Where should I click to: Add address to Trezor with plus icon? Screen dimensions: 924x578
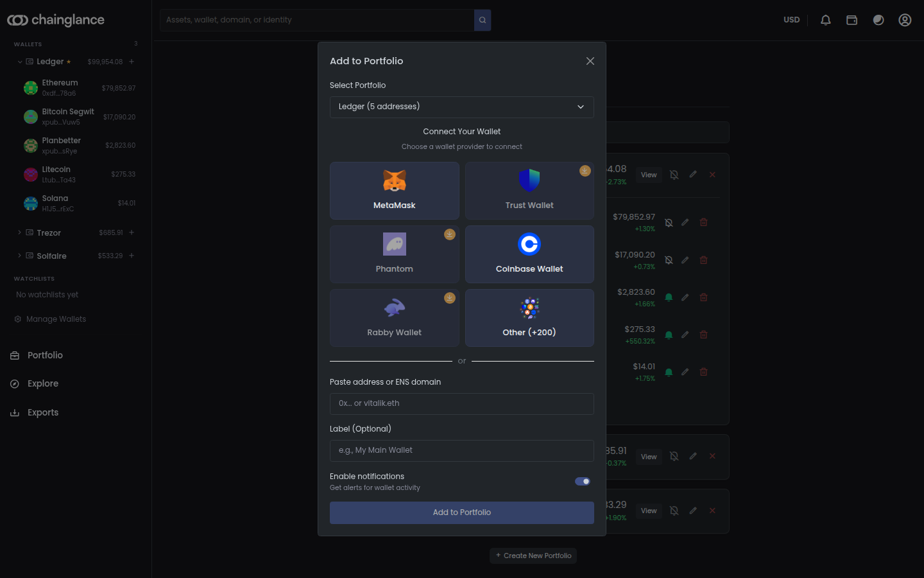coord(132,232)
